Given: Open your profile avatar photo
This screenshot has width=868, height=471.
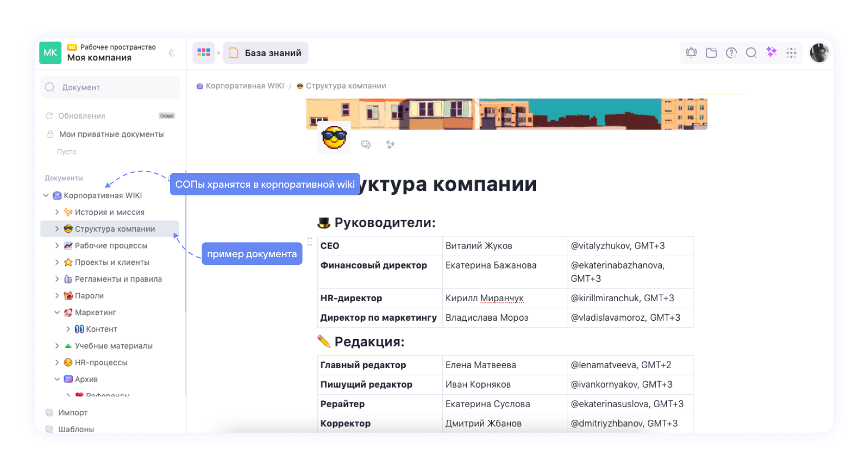Looking at the screenshot, I should point(819,53).
